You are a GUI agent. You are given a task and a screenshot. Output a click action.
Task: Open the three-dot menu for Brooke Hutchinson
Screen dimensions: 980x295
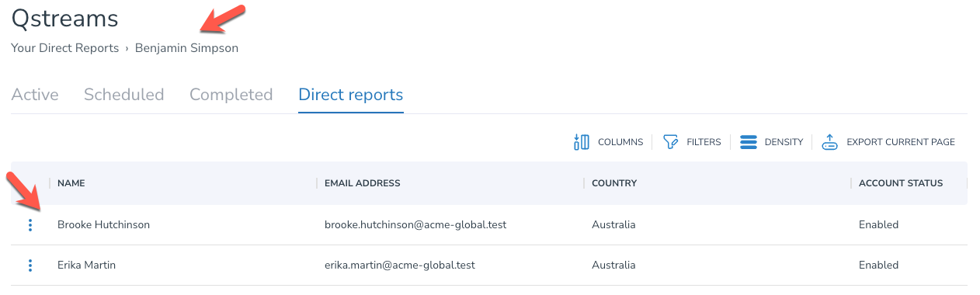coord(30,225)
